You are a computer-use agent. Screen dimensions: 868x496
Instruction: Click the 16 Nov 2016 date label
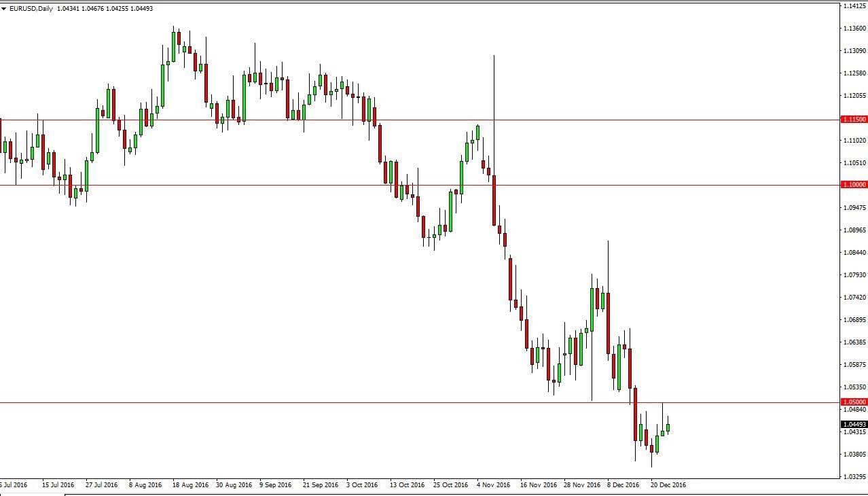click(538, 485)
